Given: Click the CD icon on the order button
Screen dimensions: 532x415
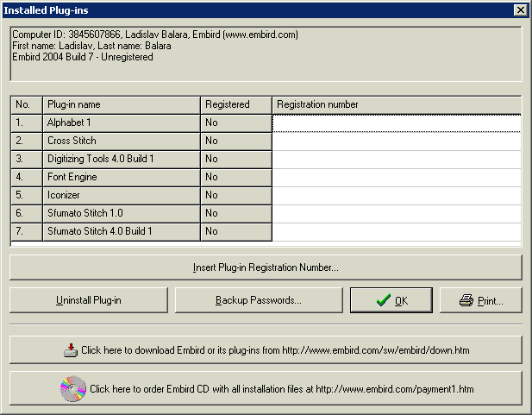Looking at the screenshot, I should pyautogui.click(x=73, y=388).
